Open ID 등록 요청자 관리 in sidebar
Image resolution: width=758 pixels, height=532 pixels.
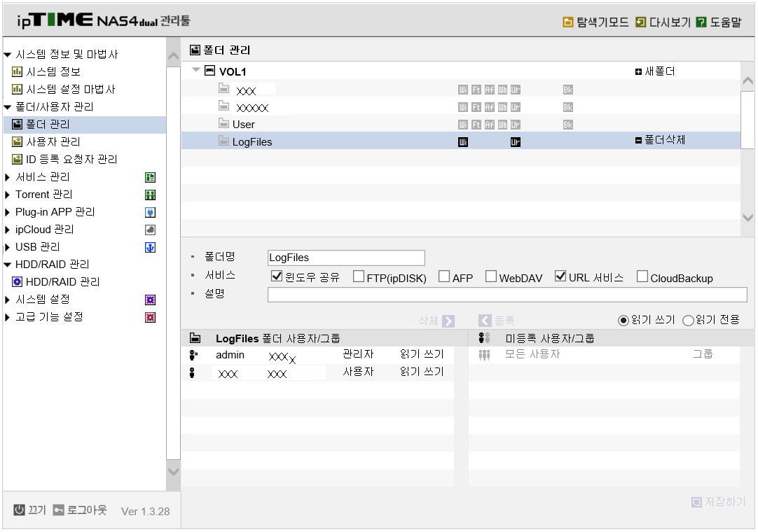click(64, 160)
